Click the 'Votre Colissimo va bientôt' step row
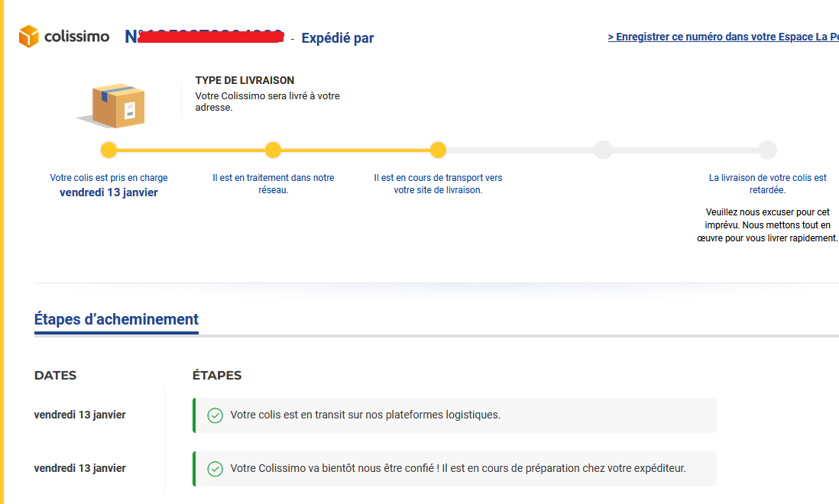Screen dimensions: 839x504 pos(455,469)
